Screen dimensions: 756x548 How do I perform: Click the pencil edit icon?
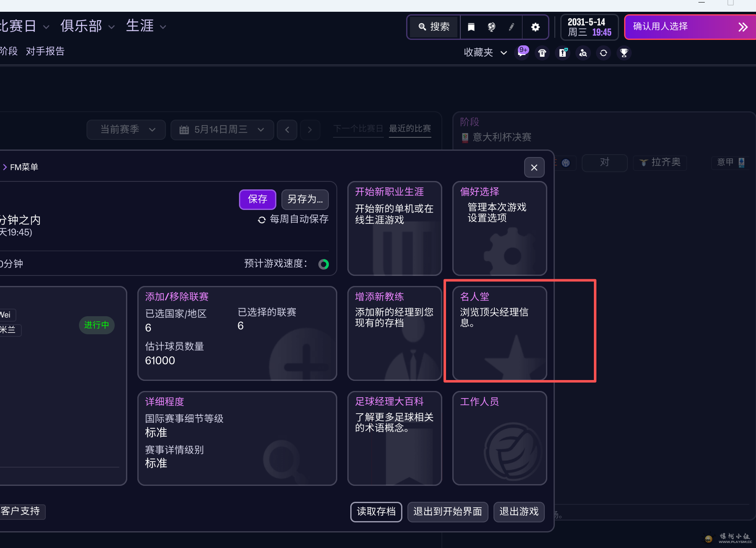[x=512, y=27]
